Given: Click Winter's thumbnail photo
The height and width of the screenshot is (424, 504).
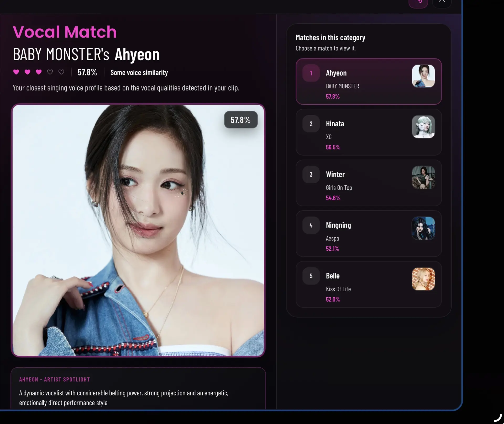Looking at the screenshot, I should pyautogui.click(x=423, y=178).
